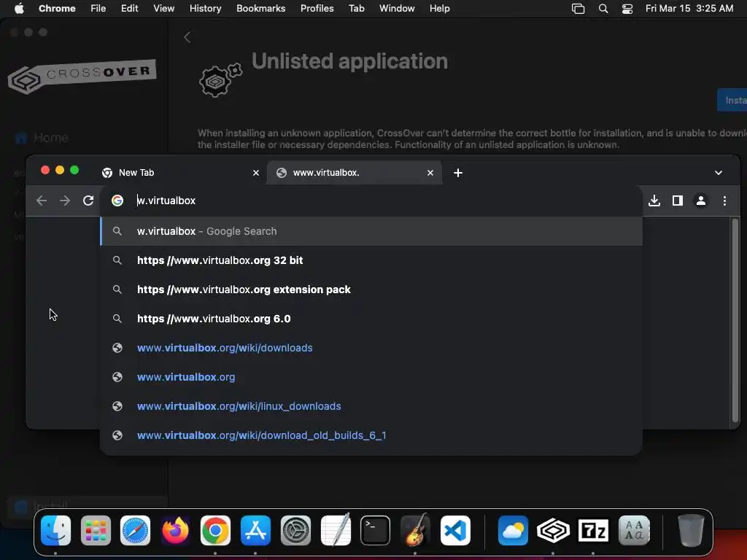Open 7z app from the Dock
The height and width of the screenshot is (560, 747).
[593, 530]
